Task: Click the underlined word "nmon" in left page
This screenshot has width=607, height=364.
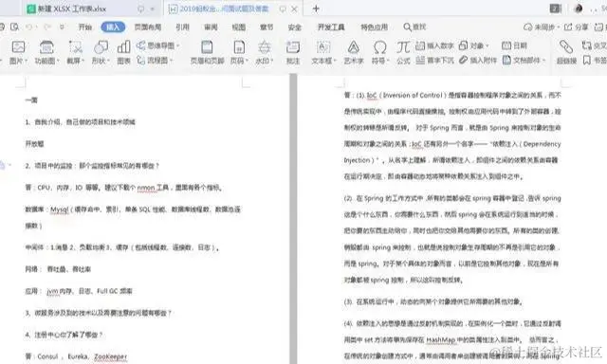Action: coord(145,188)
